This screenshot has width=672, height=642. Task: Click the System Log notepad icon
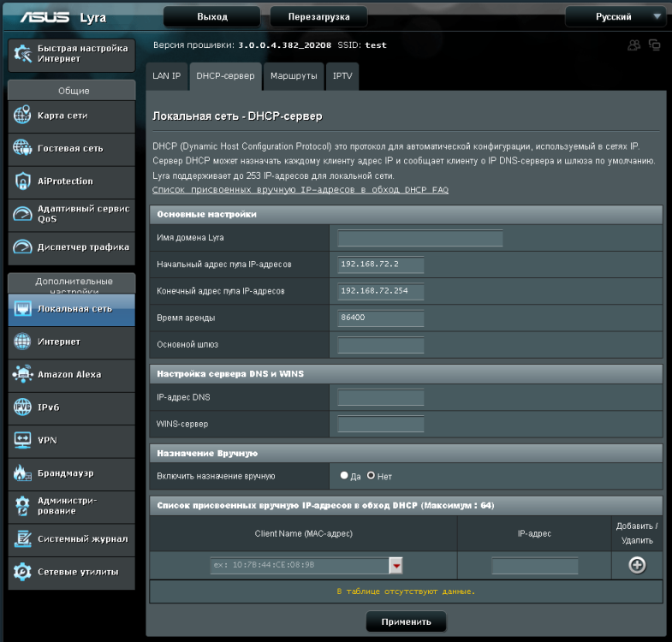[x=22, y=538]
